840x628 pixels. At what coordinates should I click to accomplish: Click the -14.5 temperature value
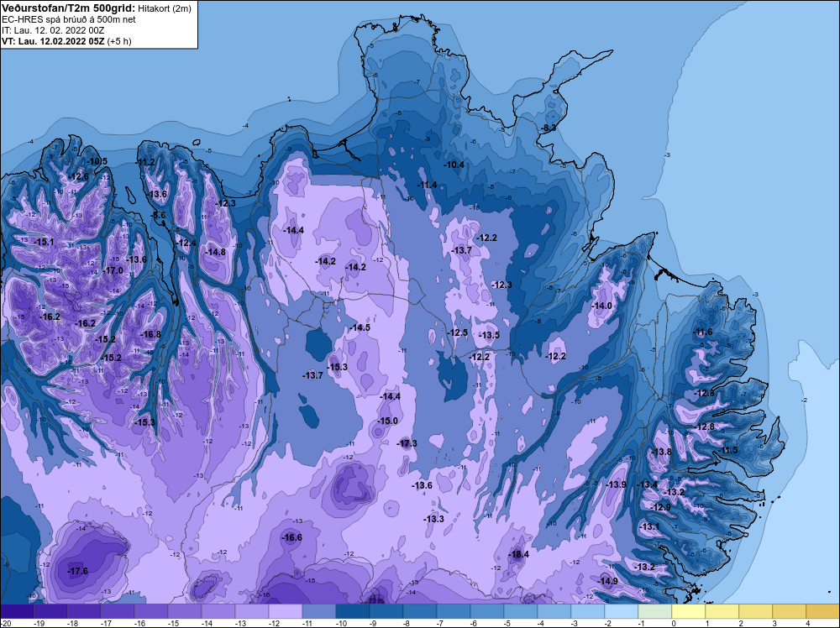tap(360, 327)
